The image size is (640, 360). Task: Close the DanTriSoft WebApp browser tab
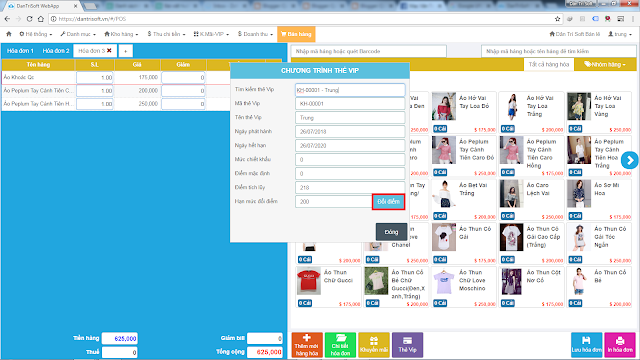coord(76,6)
